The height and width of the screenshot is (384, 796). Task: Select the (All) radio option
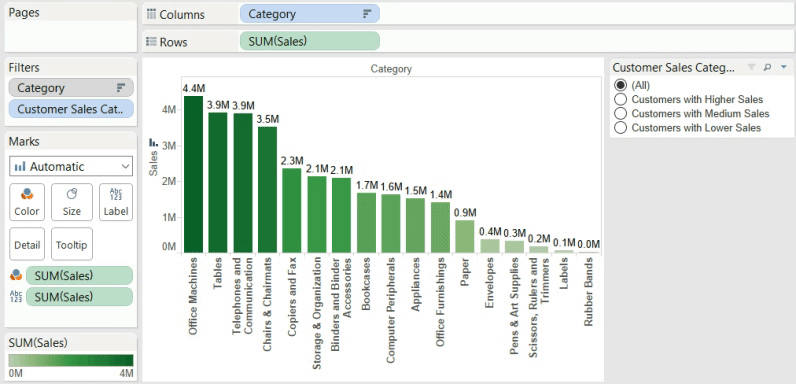point(620,85)
